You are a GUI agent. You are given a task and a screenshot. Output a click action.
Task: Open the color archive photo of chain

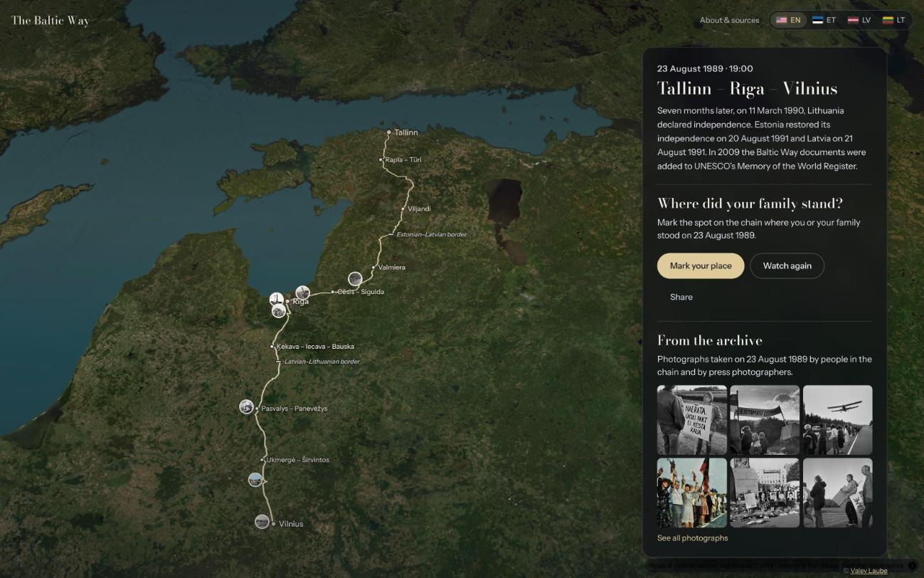692,493
